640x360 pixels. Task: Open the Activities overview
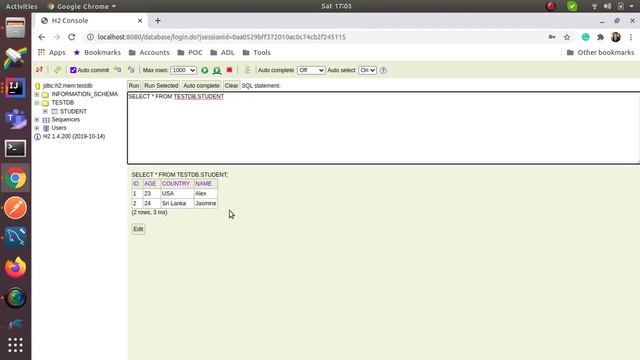[21, 6]
